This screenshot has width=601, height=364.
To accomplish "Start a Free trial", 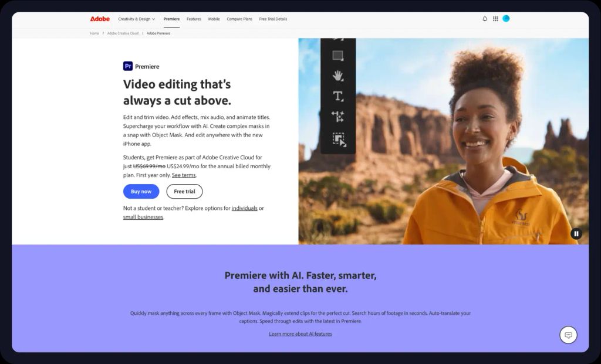I will click(184, 191).
